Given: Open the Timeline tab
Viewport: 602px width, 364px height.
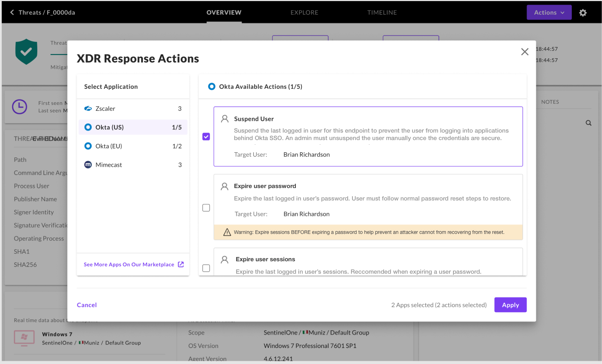Looking at the screenshot, I should click(382, 12).
